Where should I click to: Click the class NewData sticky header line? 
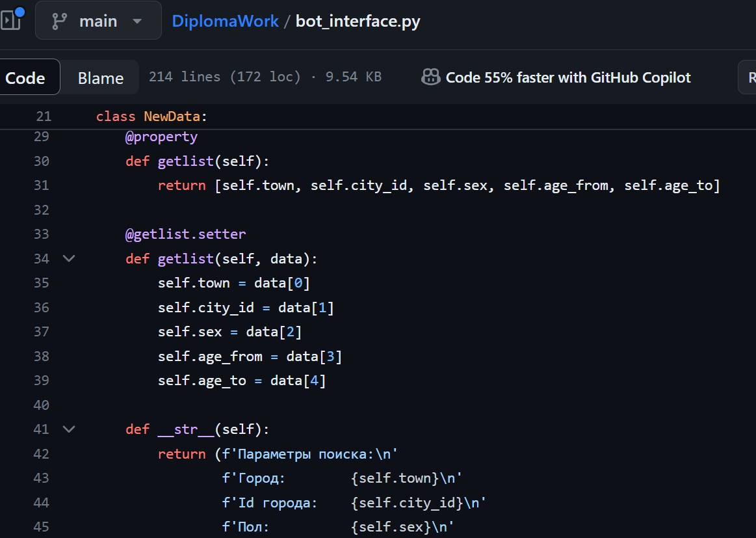pyautogui.click(x=151, y=116)
